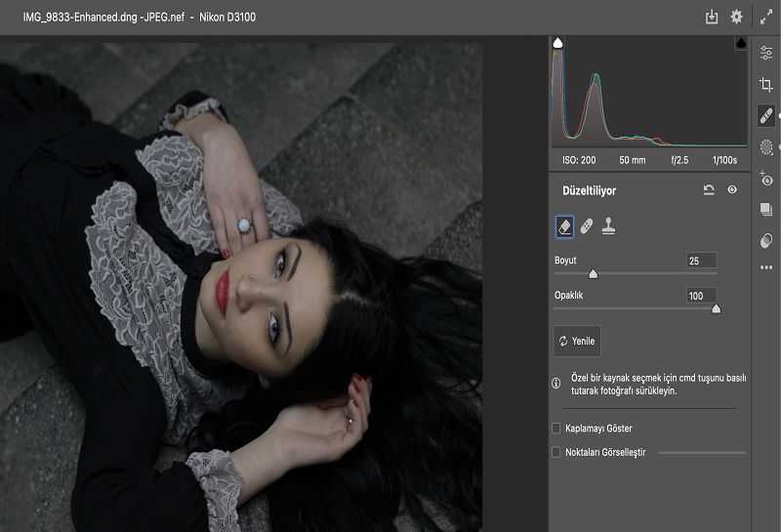
Task: Open the Snapshots stacked-layers icon
Action: pyautogui.click(x=766, y=209)
